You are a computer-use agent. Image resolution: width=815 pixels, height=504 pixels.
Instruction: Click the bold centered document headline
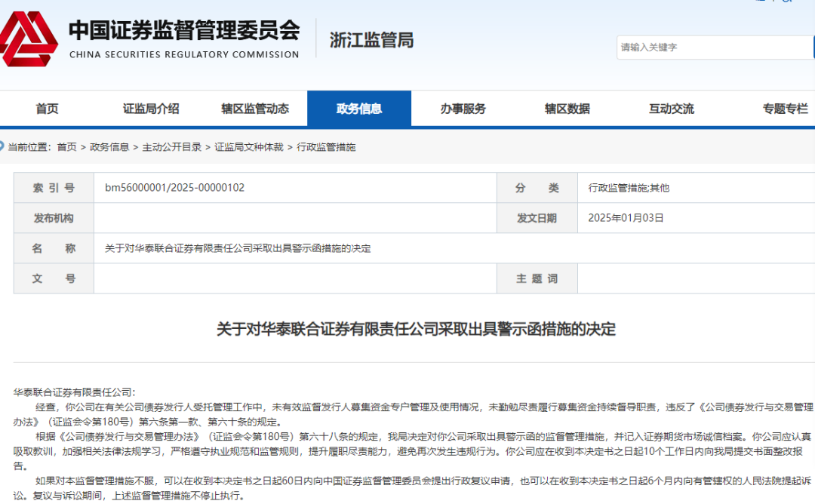tap(417, 329)
